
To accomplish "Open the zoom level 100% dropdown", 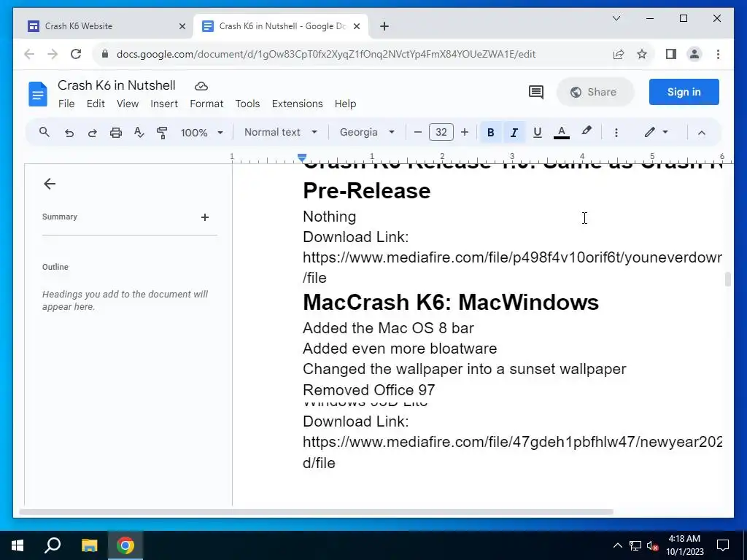I will coord(201,133).
